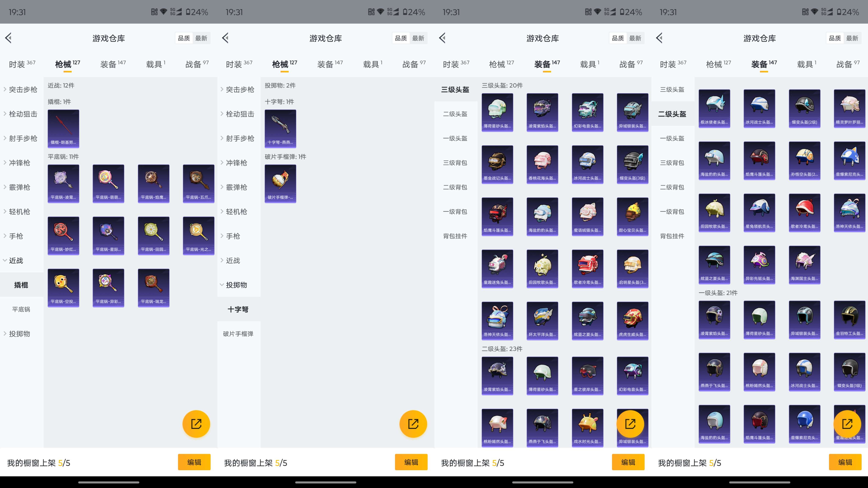Tap 编辑 button in first screen

[194, 462]
